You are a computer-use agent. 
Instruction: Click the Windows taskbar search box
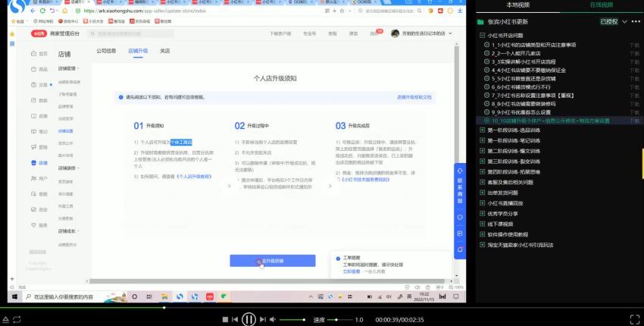[74, 296]
